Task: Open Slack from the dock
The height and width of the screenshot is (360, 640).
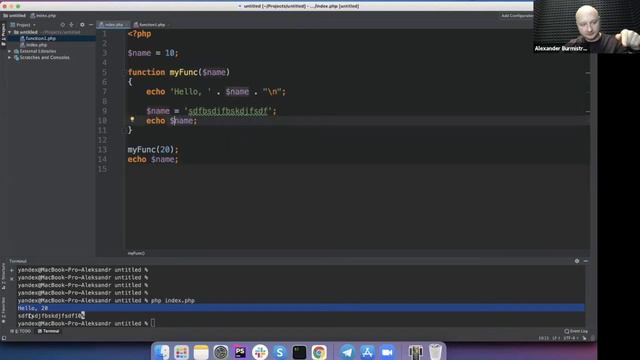Action: 260,352
